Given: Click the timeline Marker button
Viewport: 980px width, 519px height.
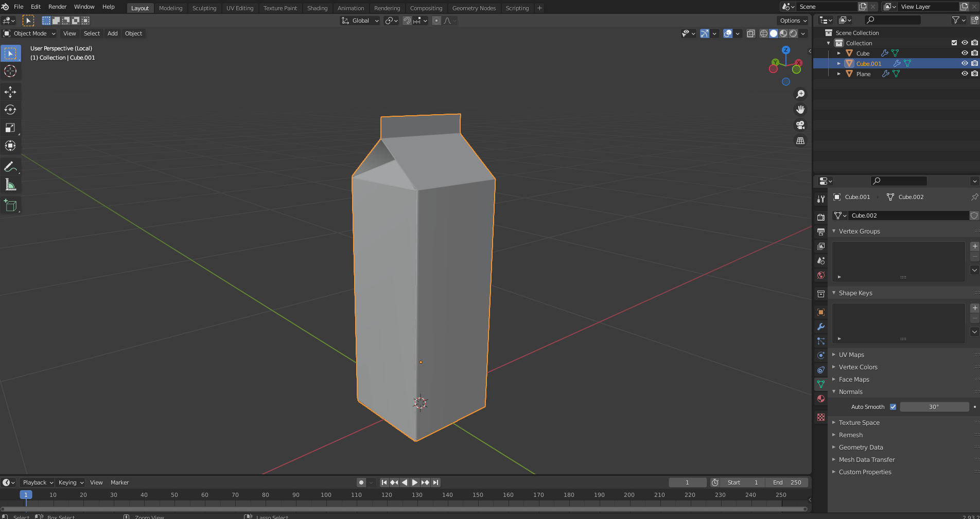Looking at the screenshot, I should (119, 482).
